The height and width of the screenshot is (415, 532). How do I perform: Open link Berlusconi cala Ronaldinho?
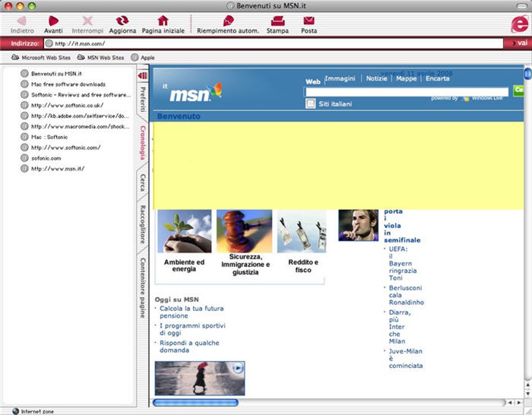pos(406,295)
